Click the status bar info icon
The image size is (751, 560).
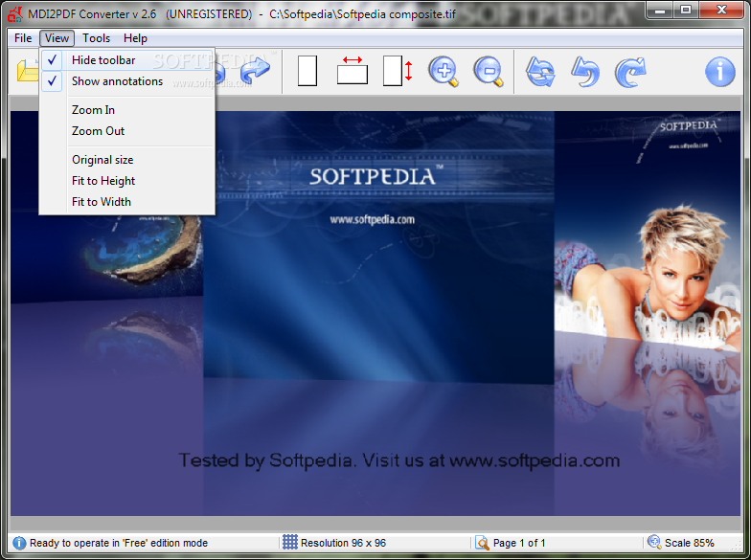(19, 543)
